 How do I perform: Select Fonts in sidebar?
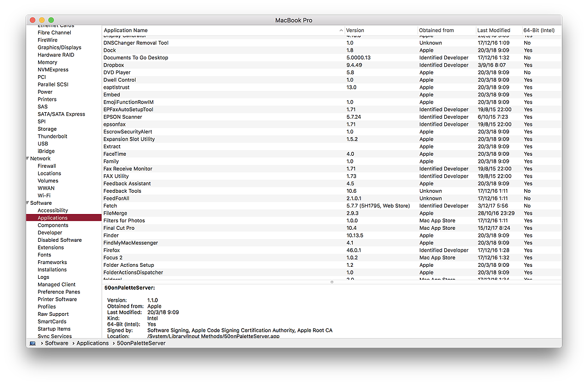pos(44,255)
